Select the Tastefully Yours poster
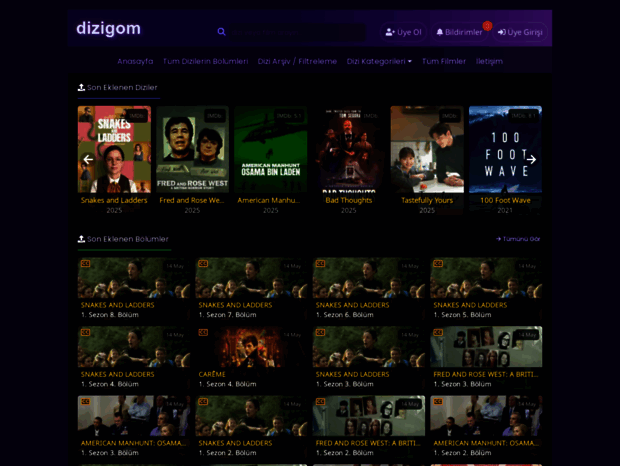 427,150
